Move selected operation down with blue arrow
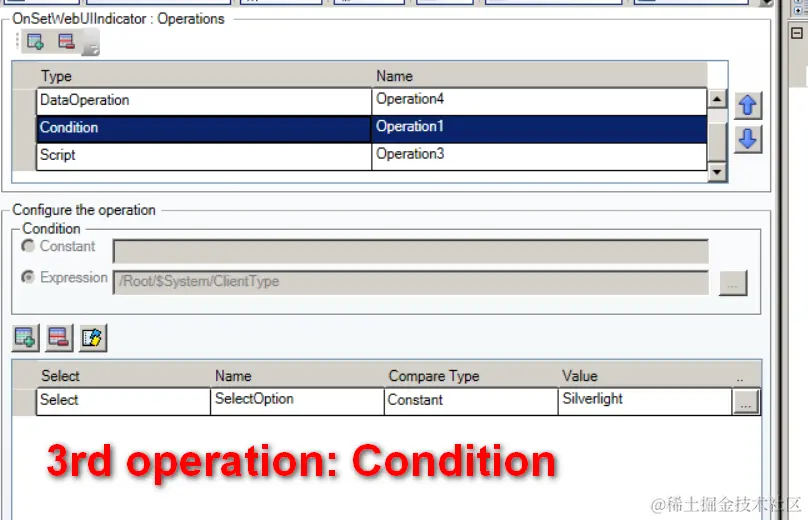Image resolution: width=808 pixels, height=520 pixels. click(x=747, y=139)
